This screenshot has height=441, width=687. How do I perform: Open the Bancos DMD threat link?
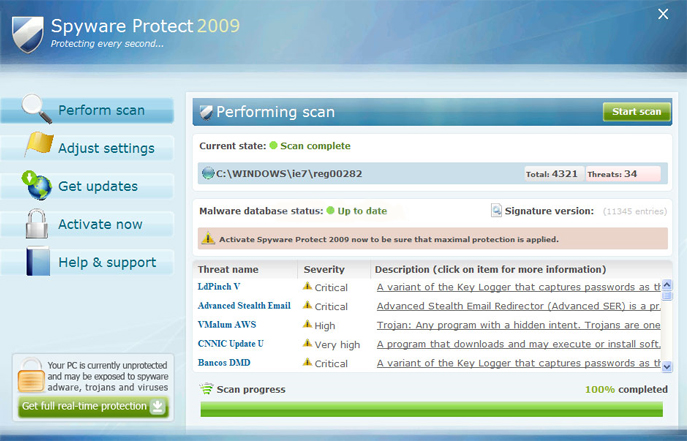click(224, 363)
